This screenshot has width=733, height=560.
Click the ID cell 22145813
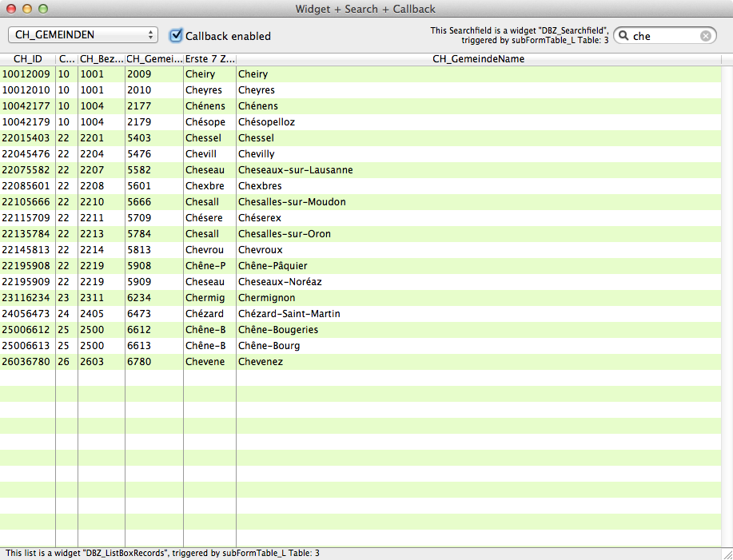click(x=26, y=250)
